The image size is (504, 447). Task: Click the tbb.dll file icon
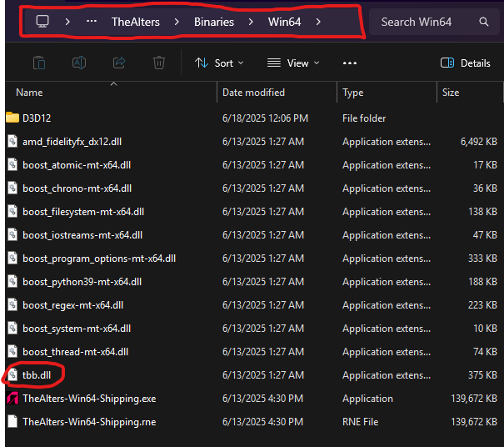(12, 374)
